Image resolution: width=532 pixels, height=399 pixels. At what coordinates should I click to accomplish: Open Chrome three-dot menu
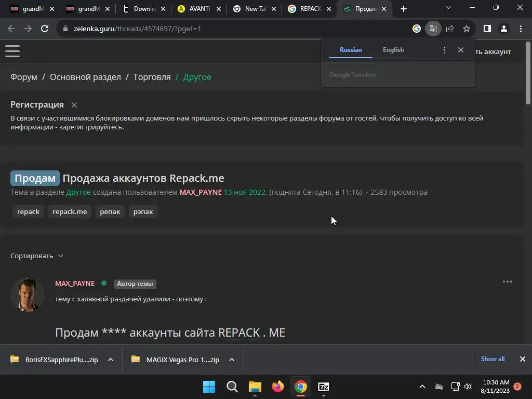(521, 29)
